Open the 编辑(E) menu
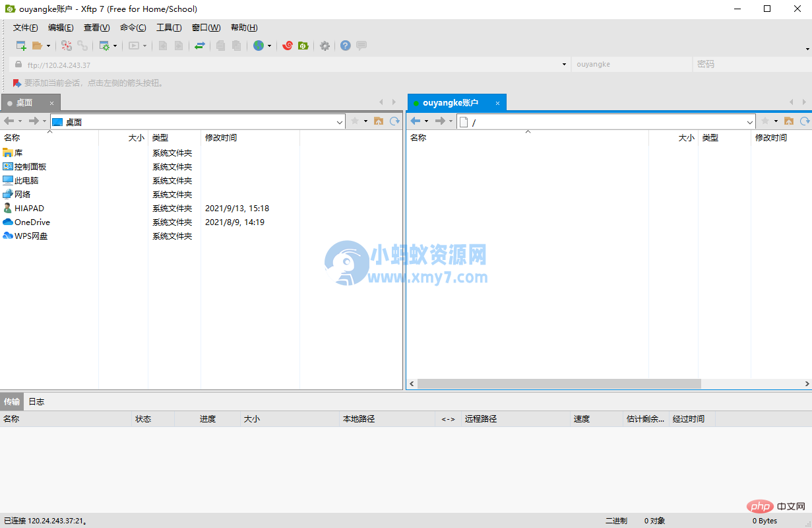Image resolution: width=812 pixels, height=528 pixels. click(61, 28)
